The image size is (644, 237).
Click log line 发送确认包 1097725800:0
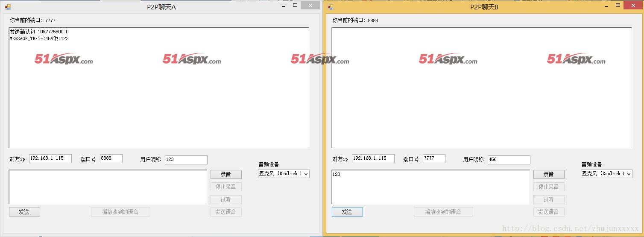(x=39, y=32)
